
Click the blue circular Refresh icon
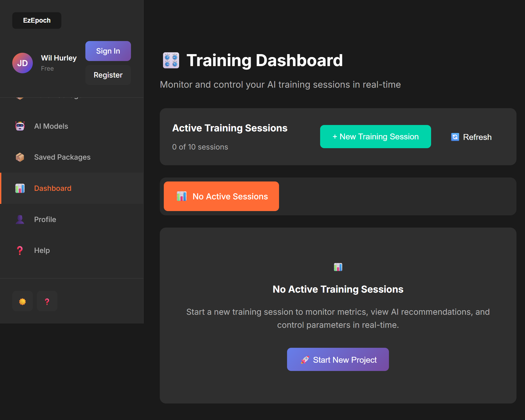[455, 137]
